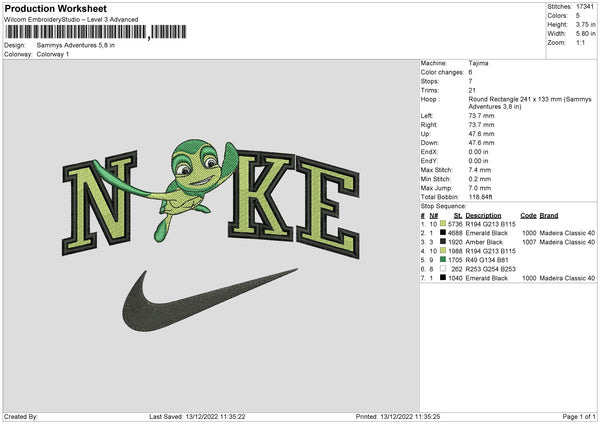Viewport: 600px width, 424px height.
Task: Click the Description column header
Action: [x=483, y=215]
